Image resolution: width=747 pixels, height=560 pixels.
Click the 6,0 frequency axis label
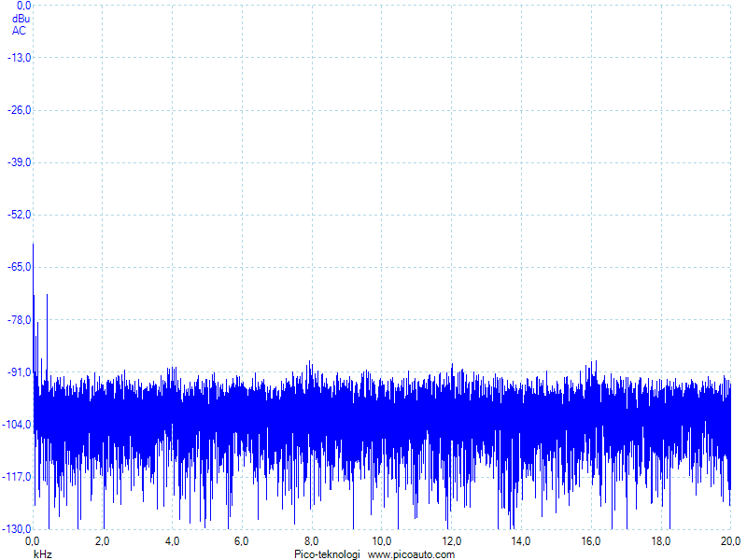(242, 541)
